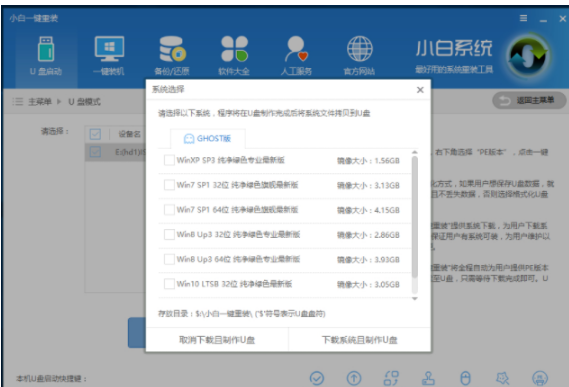The image size is (569, 387).
Task: Click the 设备名 column header
Action: click(130, 134)
